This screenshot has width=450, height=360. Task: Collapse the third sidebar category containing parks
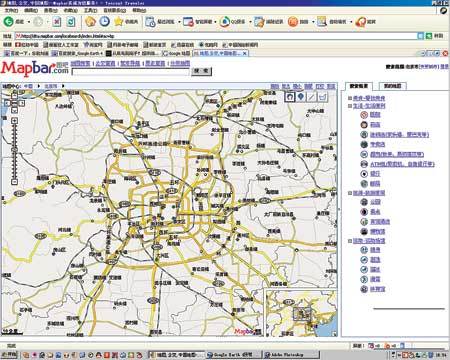(x=350, y=193)
